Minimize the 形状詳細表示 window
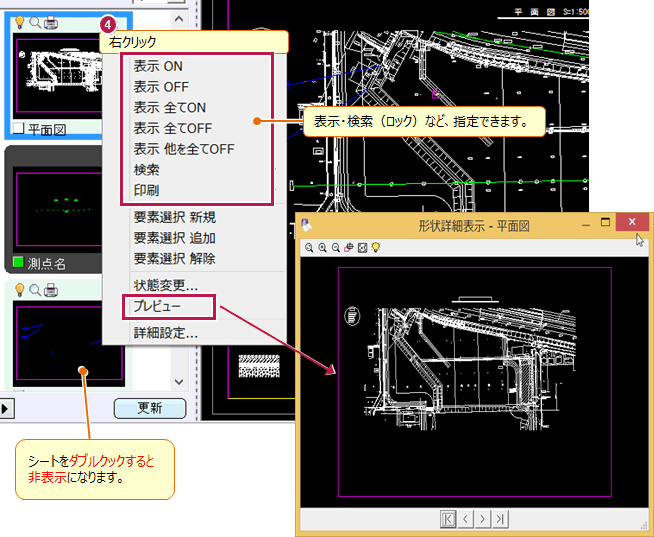 point(586,224)
